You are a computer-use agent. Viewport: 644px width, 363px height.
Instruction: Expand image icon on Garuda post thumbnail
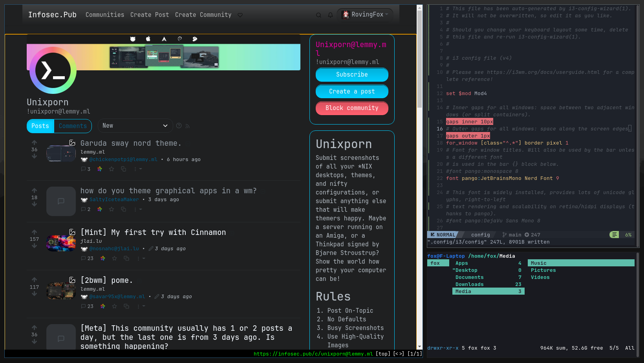[72, 143]
